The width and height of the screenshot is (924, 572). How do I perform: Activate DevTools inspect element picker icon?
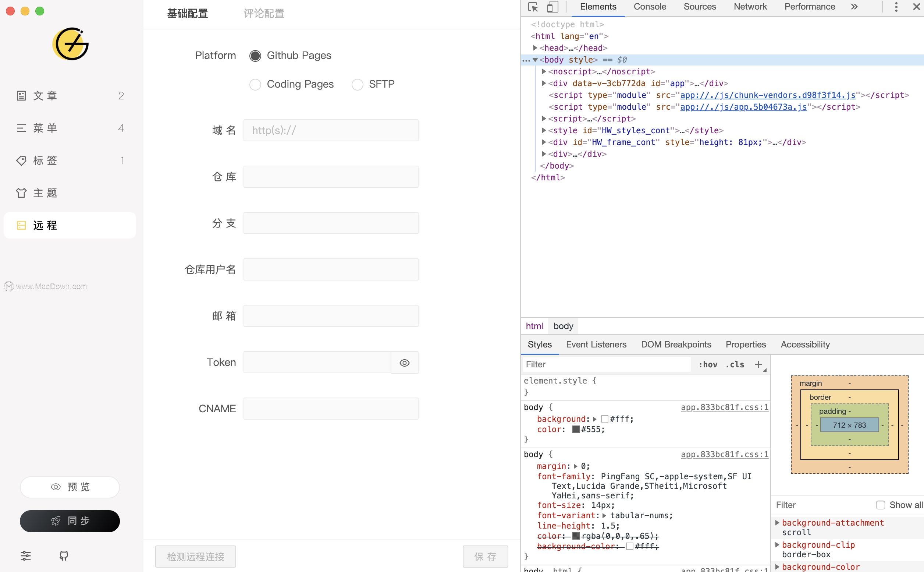pos(533,7)
